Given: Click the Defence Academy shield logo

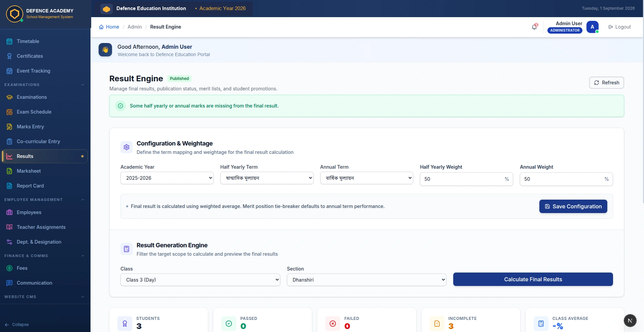Looking at the screenshot, I should [14, 14].
